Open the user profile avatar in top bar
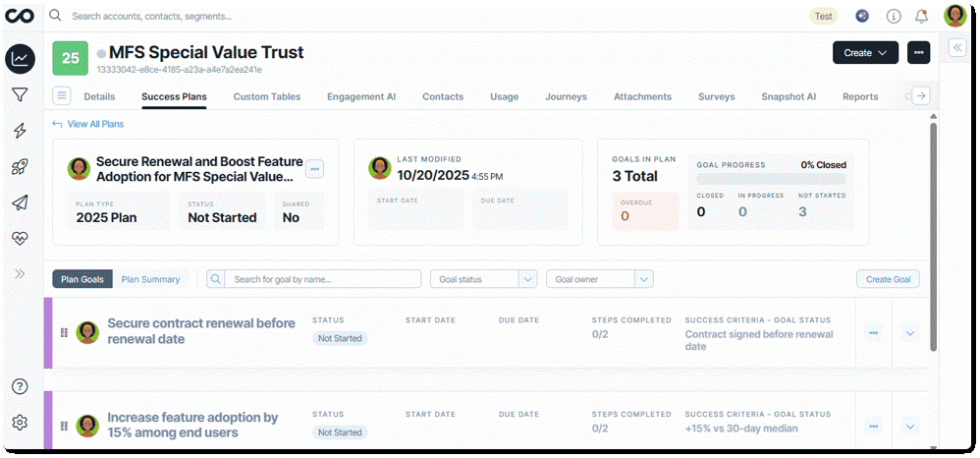The image size is (980, 458). (x=955, y=17)
